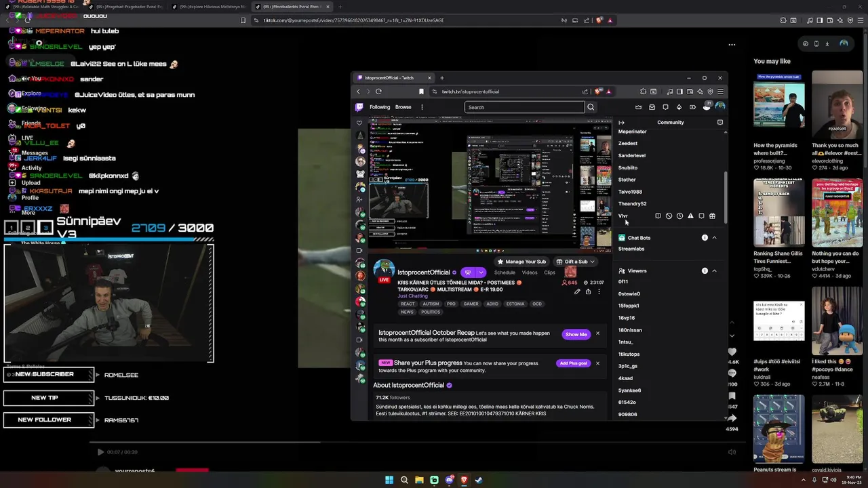Open the Twitch inbox envelope icon
The height and width of the screenshot is (488, 868).
click(652, 107)
